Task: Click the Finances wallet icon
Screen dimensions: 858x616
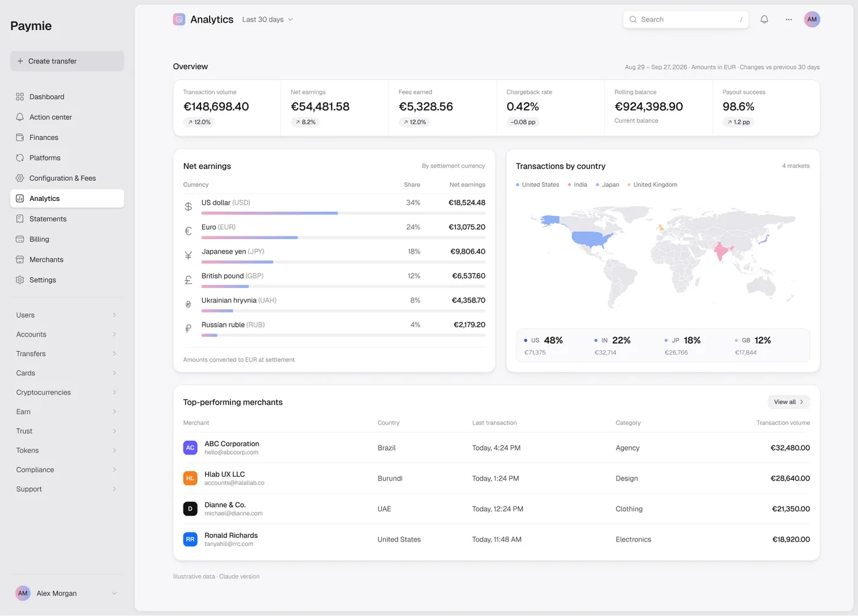Action: (20, 137)
